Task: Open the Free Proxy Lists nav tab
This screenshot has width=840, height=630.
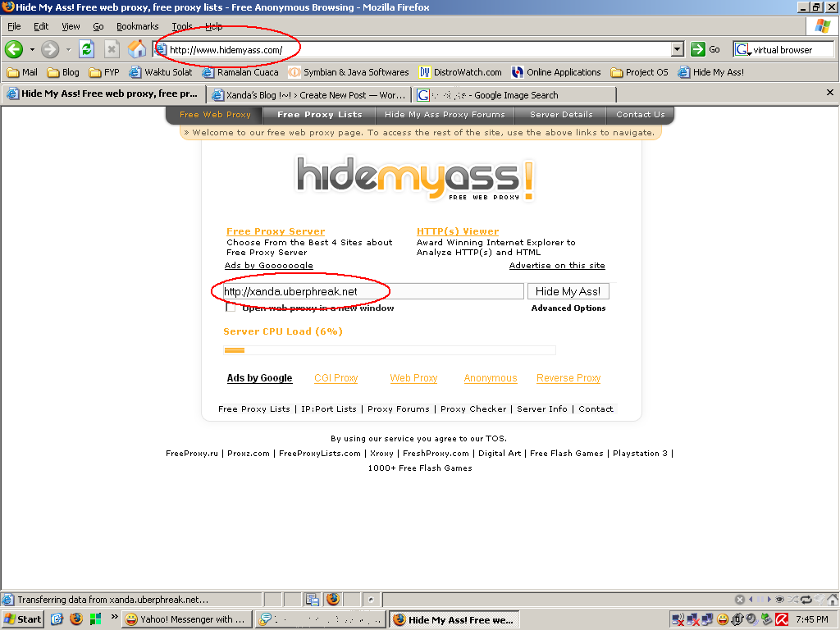Action: 320,115
